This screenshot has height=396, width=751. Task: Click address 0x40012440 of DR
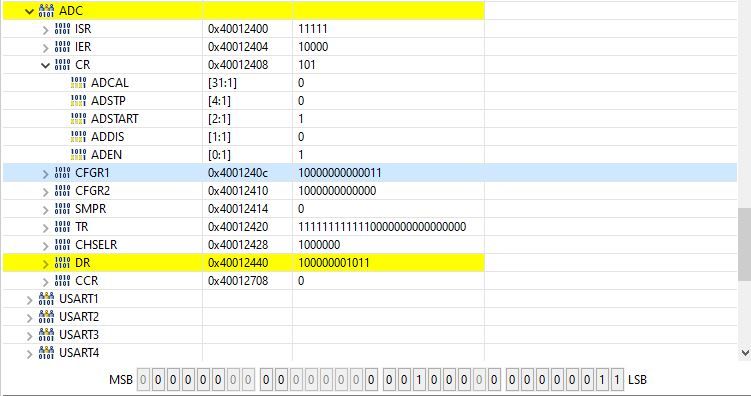[238, 262]
